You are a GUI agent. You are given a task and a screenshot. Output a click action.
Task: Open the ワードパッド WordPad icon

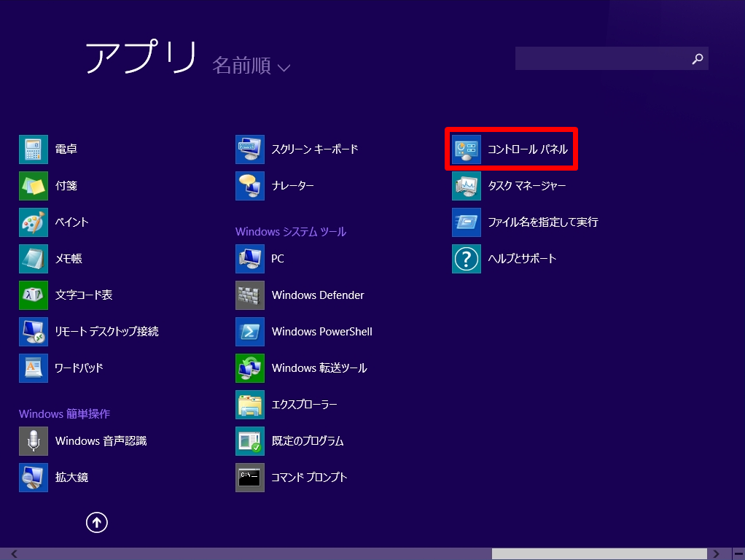coord(34,368)
